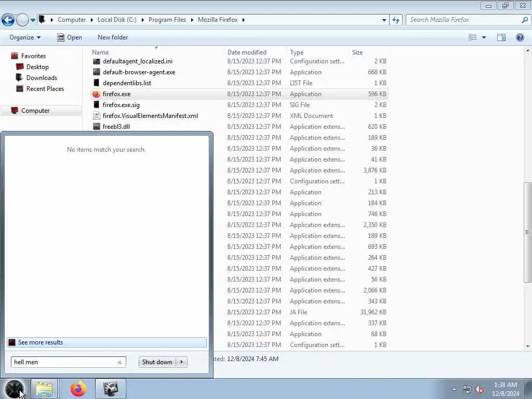The height and width of the screenshot is (399, 532).
Task: Refresh the folder with the refresh icon
Action: pyautogui.click(x=396, y=20)
